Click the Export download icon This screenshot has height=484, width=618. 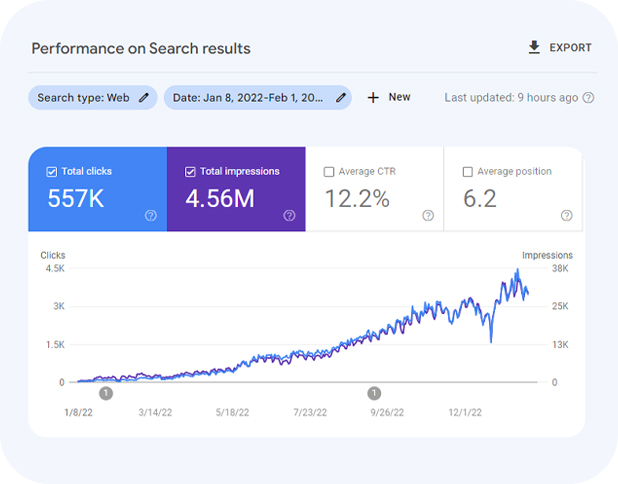[x=534, y=47]
